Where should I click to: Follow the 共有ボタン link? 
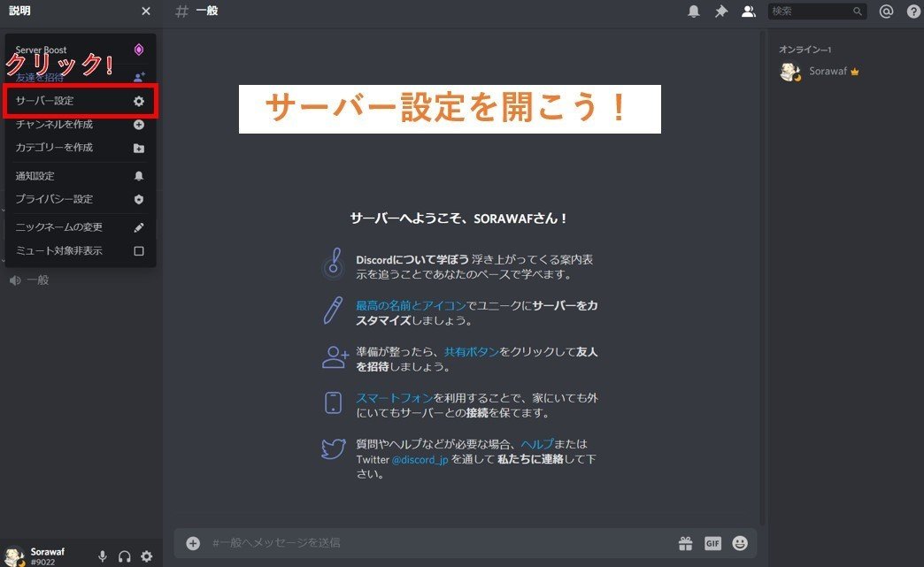[472, 351]
